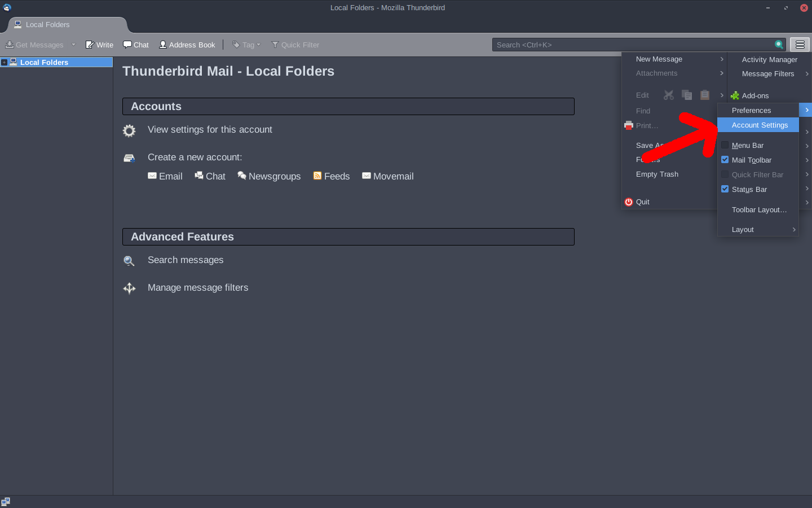
Task: Click the magnifier icon in the search box
Action: pos(779,45)
